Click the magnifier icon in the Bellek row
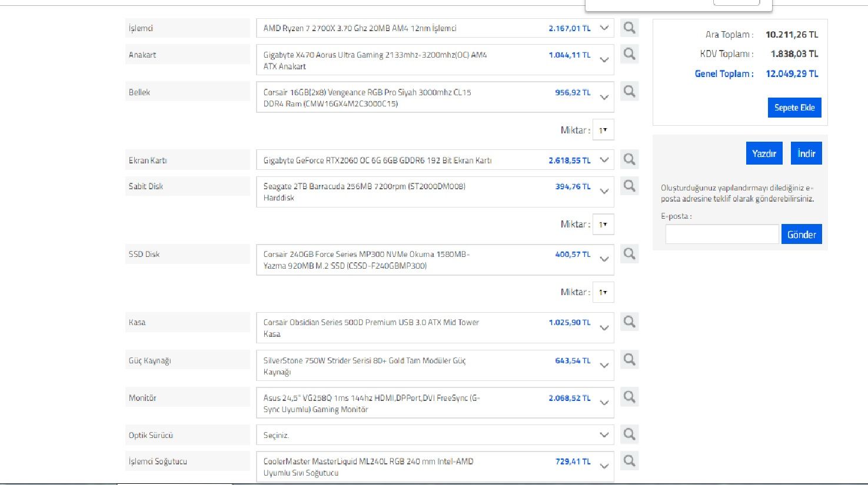The width and height of the screenshot is (868, 485). (629, 91)
